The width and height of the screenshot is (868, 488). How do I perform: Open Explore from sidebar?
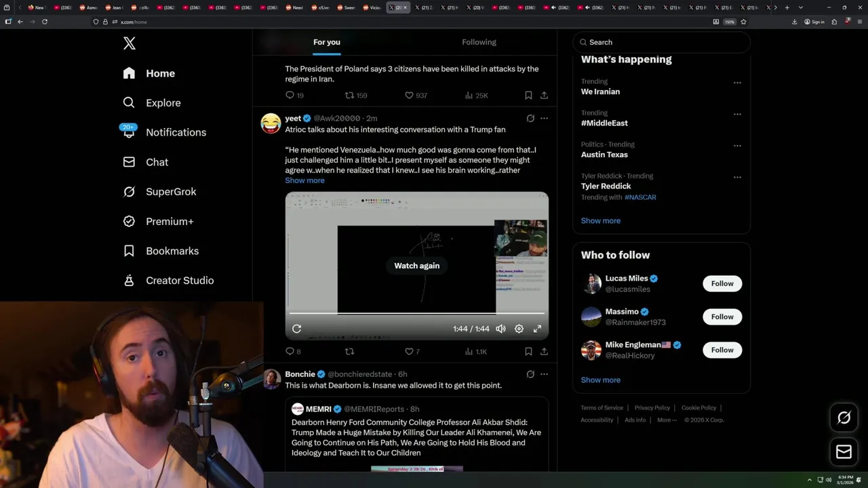[x=152, y=103]
